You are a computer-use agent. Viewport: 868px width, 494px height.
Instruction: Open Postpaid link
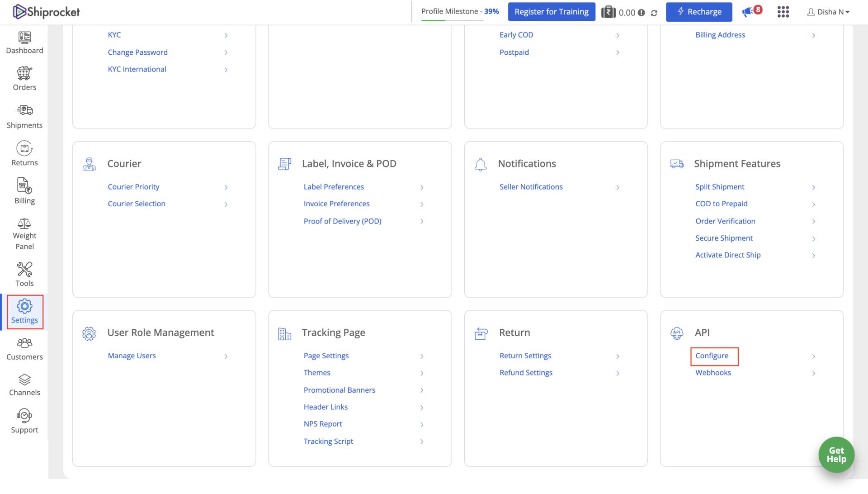click(514, 52)
